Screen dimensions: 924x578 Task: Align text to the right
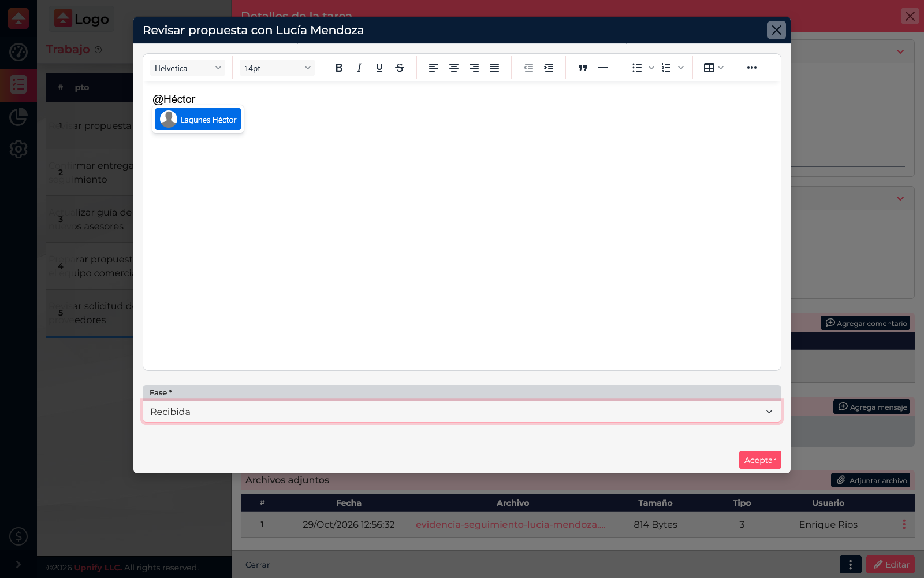coord(474,68)
